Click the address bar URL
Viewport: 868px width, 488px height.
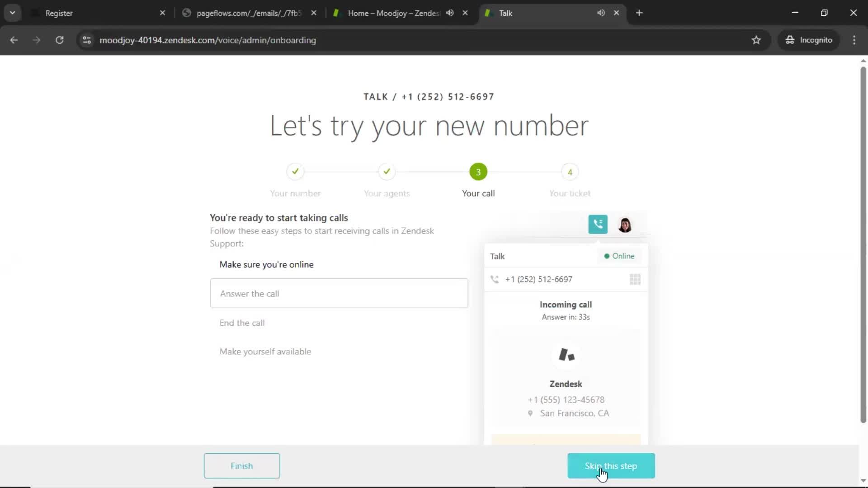coord(208,40)
